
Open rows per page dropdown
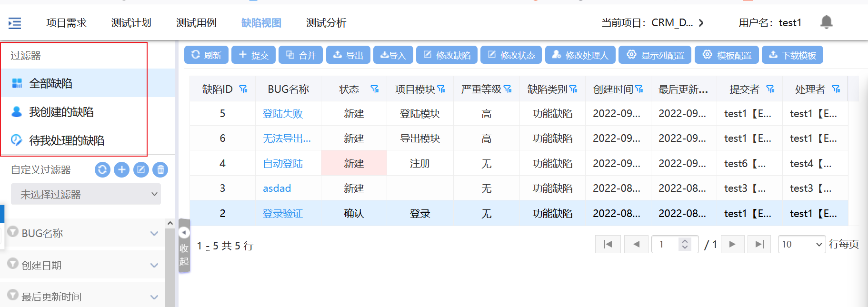pyautogui.click(x=802, y=244)
